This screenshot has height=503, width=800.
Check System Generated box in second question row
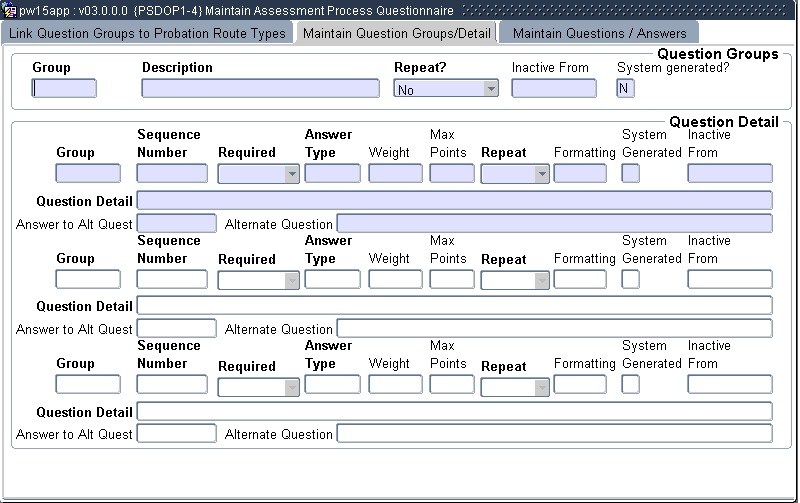(x=631, y=280)
